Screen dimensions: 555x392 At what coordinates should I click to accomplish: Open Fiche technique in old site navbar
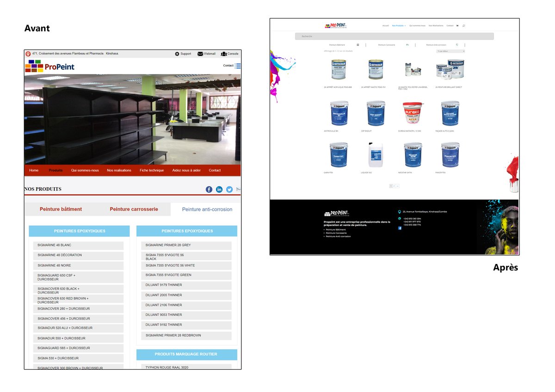[x=152, y=170]
